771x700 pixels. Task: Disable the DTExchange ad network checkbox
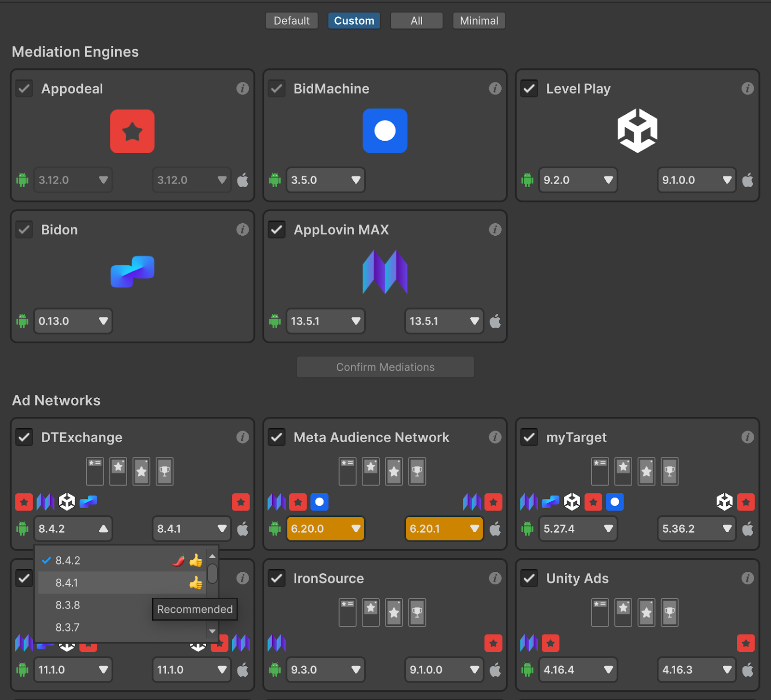point(24,437)
